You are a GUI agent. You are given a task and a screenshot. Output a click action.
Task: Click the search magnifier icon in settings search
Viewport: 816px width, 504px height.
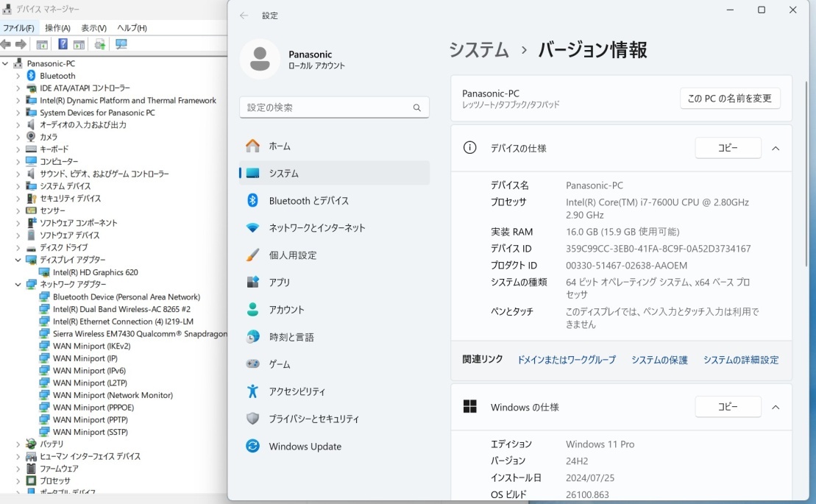pos(417,107)
